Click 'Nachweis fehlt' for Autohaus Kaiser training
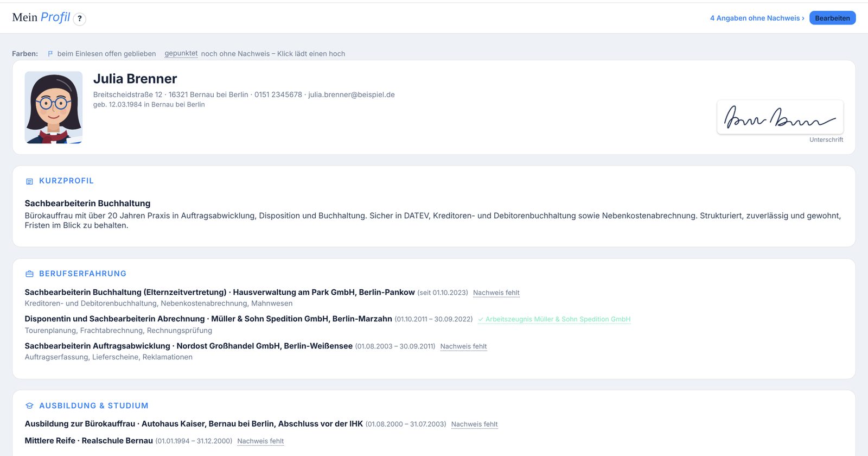 tap(474, 425)
